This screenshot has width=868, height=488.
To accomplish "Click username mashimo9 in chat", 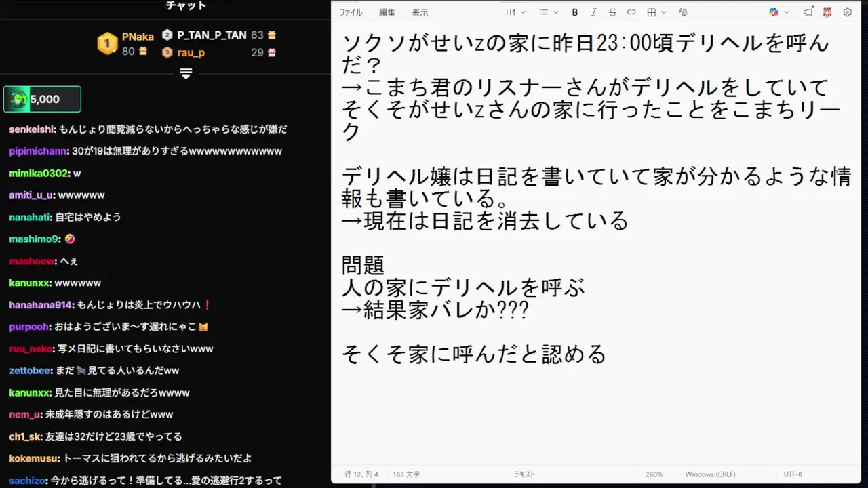I will (x=34, y=239).
